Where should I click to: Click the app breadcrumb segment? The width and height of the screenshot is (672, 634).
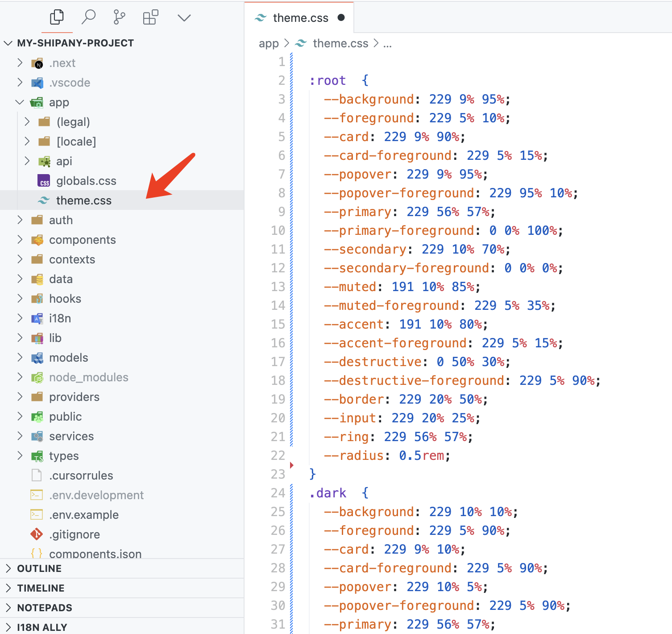269,43
